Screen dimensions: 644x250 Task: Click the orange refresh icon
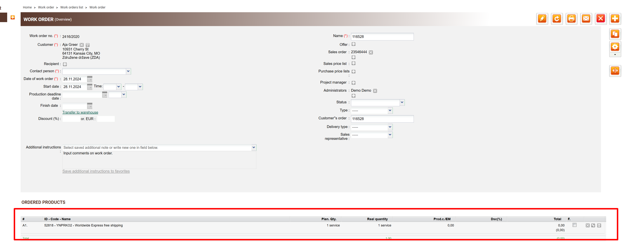(557, 19)
